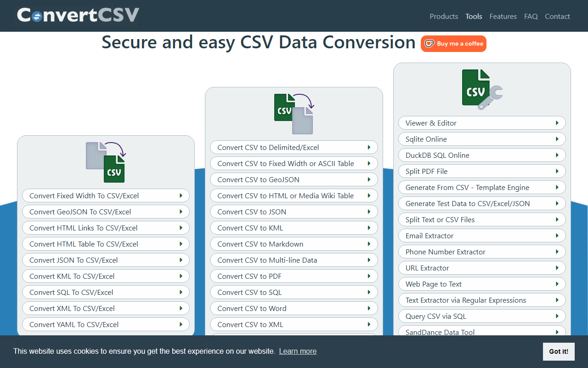Click arrow on Generate From CSV - Template Engine
Viewport: 588px width, 368px height.
557,187
